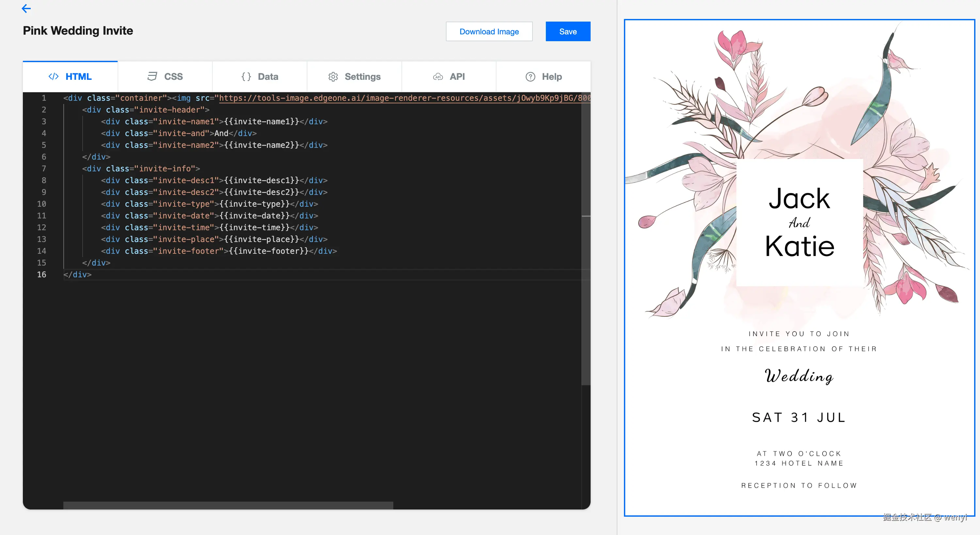Click line number 7 in the gutter
Viewport: 980px width, 535px height.
point(44,169)
